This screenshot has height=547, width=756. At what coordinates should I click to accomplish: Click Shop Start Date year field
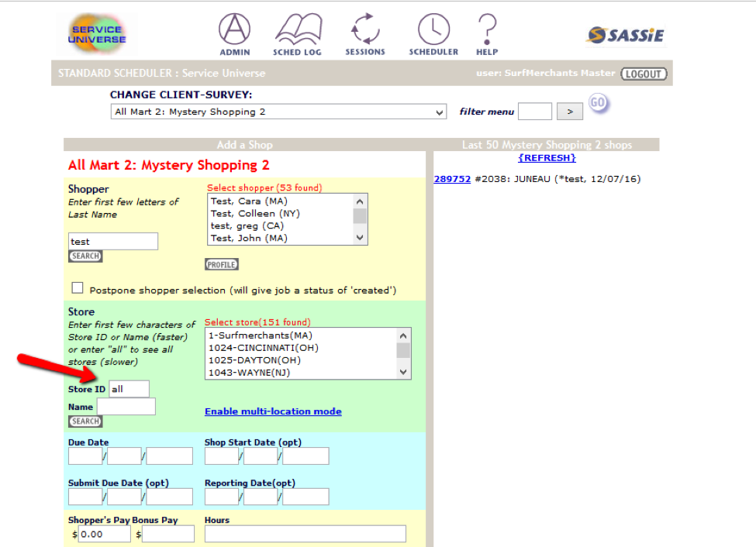pyautogui.click(x=306, y=456)
